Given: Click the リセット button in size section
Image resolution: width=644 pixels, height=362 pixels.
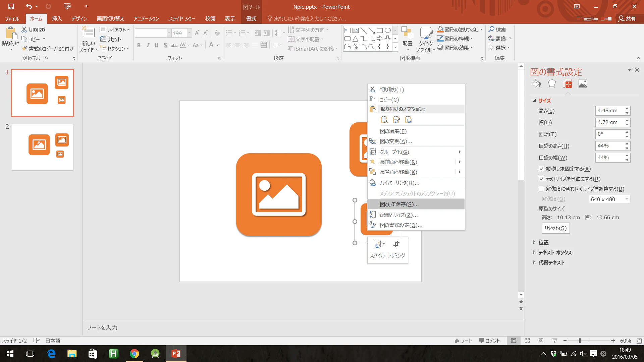Looking at the screenshot, I should (x=555, y=228).
